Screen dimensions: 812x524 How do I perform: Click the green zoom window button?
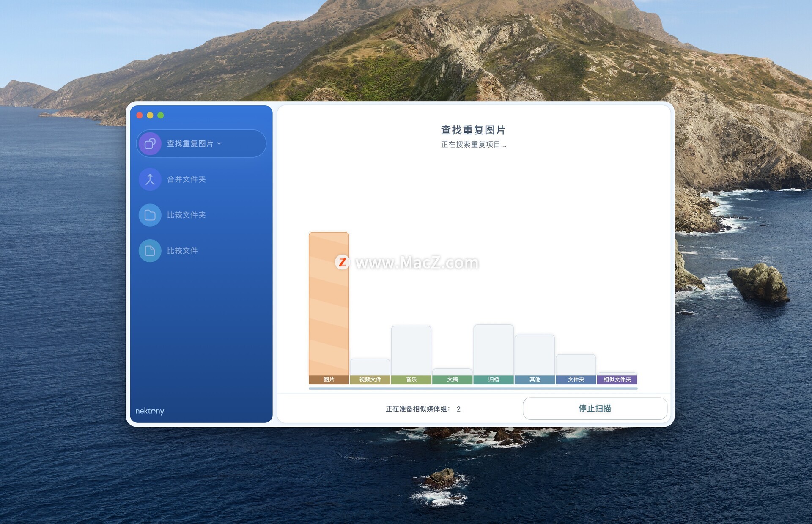161,115
